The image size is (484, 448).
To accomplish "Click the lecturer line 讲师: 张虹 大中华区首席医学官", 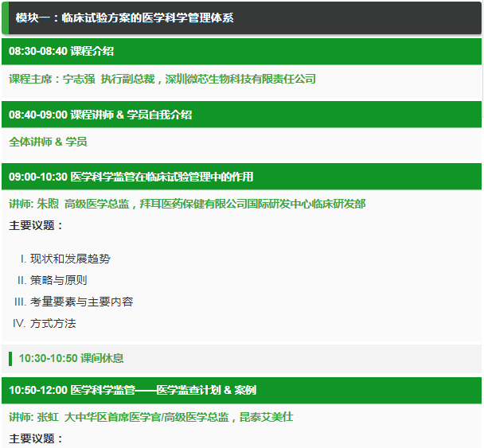I will [151, 417].
